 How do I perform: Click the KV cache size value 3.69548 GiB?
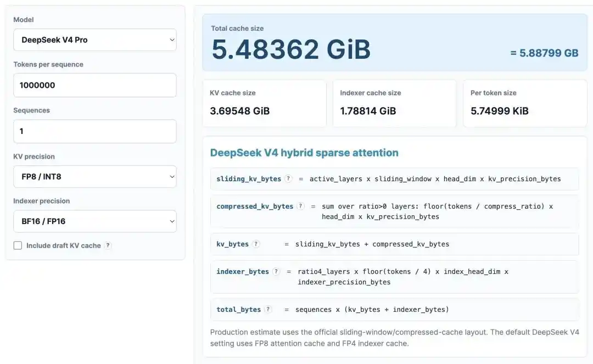[240, 111]
